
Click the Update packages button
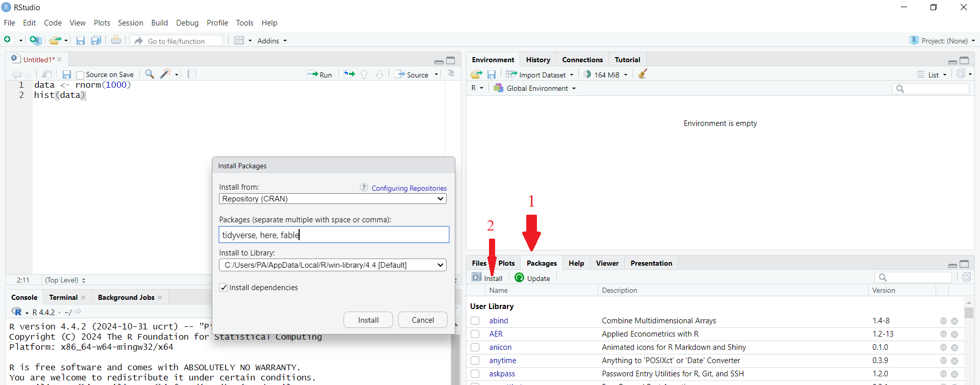pos(532,278)
